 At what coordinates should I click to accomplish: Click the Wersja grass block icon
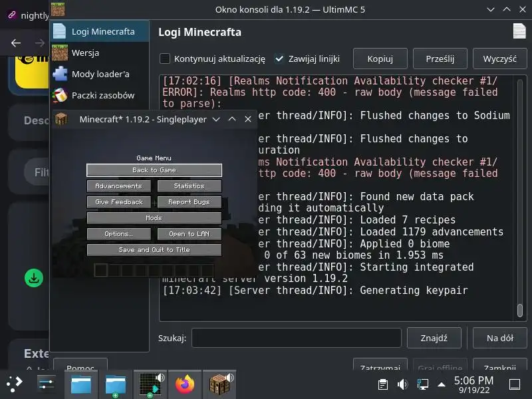pyautogui.click(x=60, y=53)
